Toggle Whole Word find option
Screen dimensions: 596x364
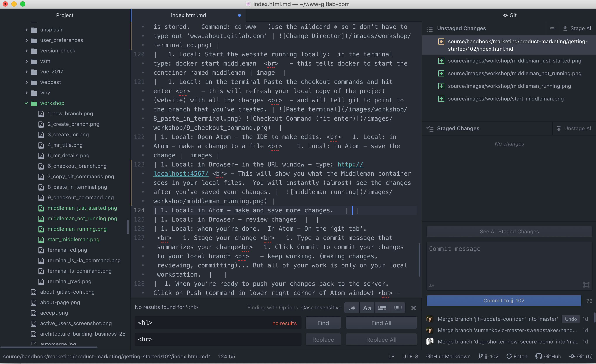(397, 308)
